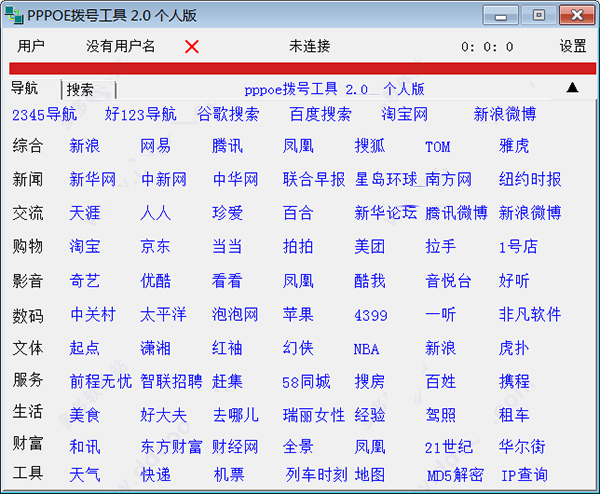Viewport: 600px width, 494px height.
Task: Open the 东方财富 finance link
Action: (x=171, y=447)
